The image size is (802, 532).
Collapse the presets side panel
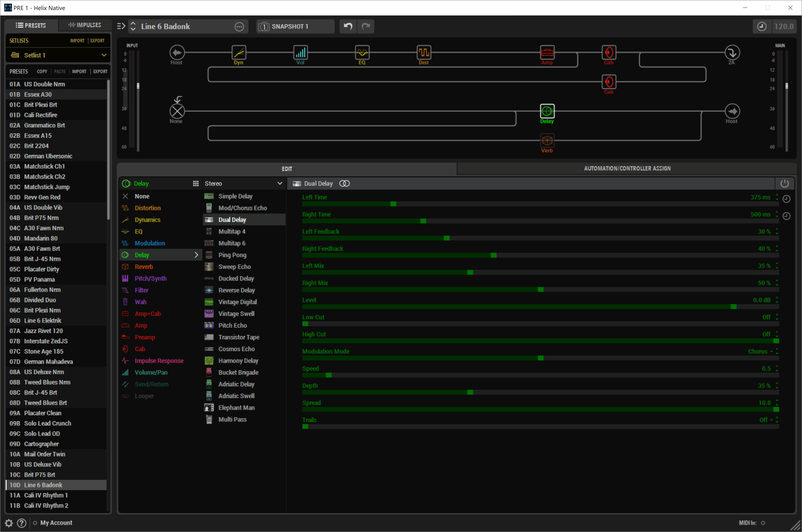pyautogui.click(x=121, y=26)
